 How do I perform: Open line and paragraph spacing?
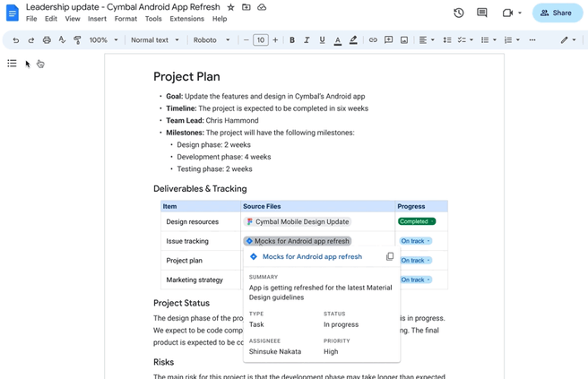pos(446,40)
